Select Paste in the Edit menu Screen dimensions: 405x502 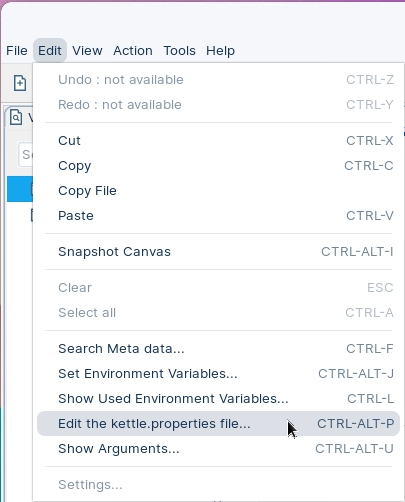[218, 216]
